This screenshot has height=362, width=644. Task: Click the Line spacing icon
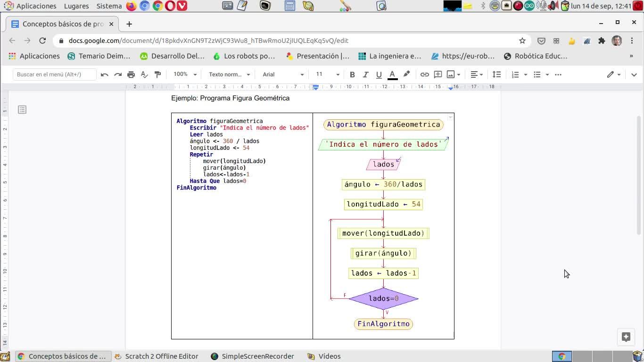point(496,74)
